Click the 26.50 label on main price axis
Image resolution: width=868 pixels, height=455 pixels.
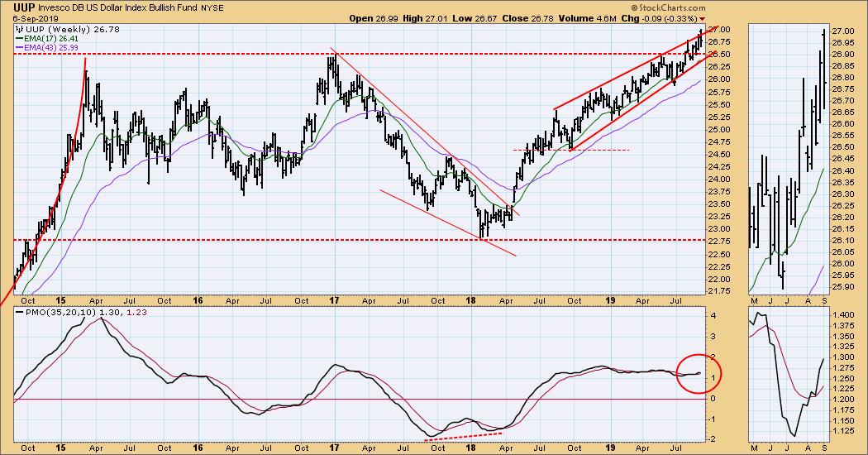click(720, 55)
